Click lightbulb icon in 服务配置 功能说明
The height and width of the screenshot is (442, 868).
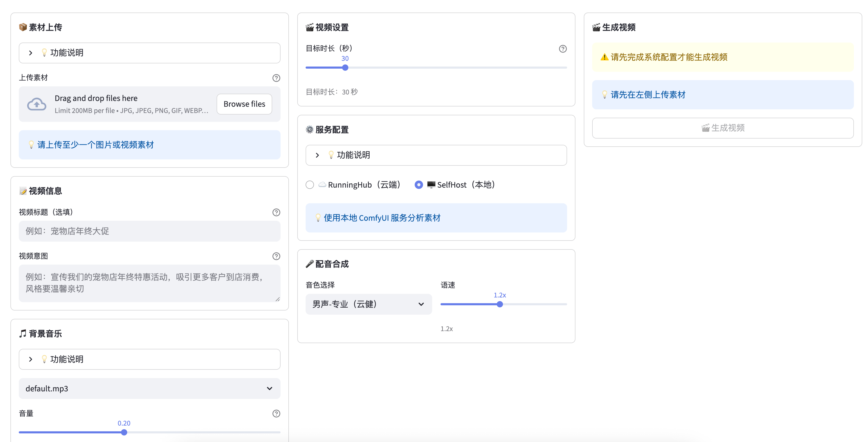(x=331, y=155)
